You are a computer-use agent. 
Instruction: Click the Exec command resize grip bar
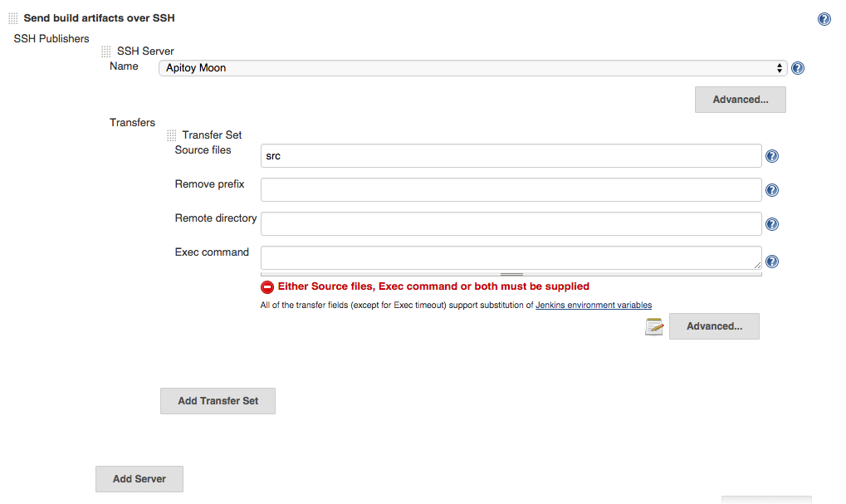511,274
